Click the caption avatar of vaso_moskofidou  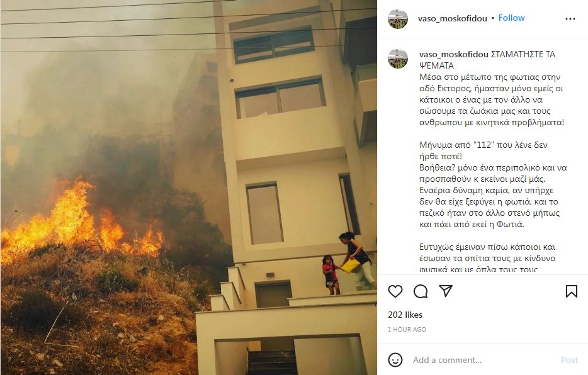point(397,59)
